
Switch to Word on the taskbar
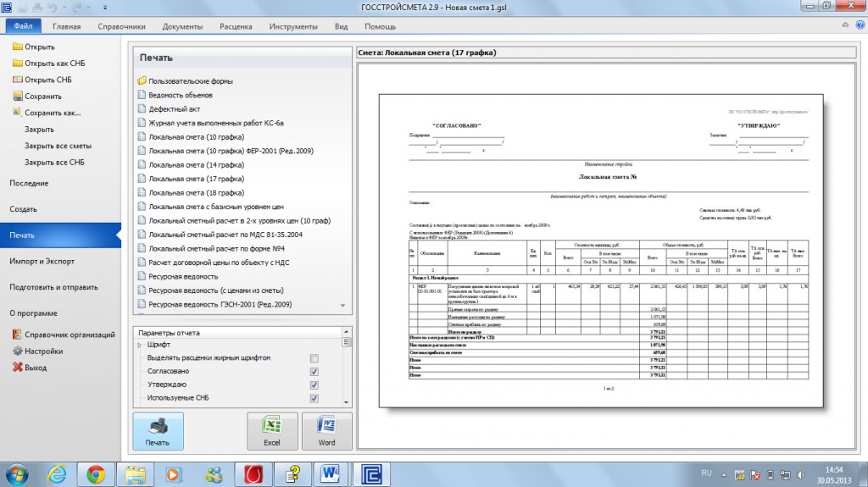pyautogui.click(x=330, y=475)
